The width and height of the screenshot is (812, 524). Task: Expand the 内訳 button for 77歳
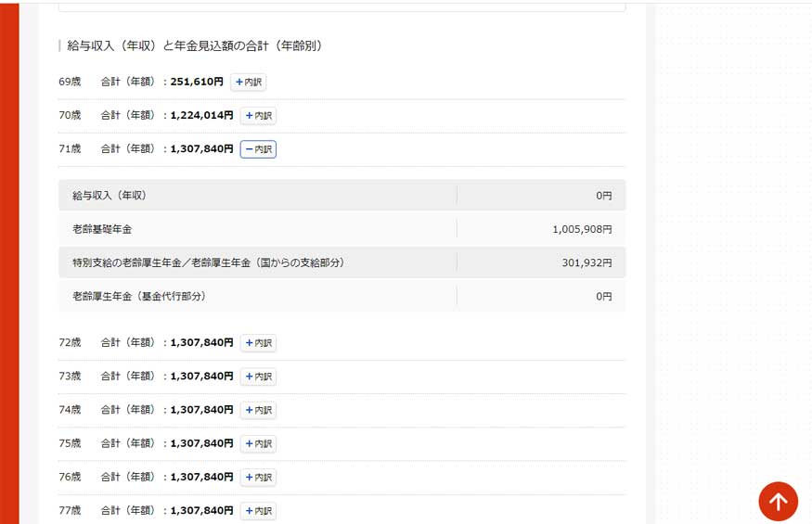click(x=258, y=511)
